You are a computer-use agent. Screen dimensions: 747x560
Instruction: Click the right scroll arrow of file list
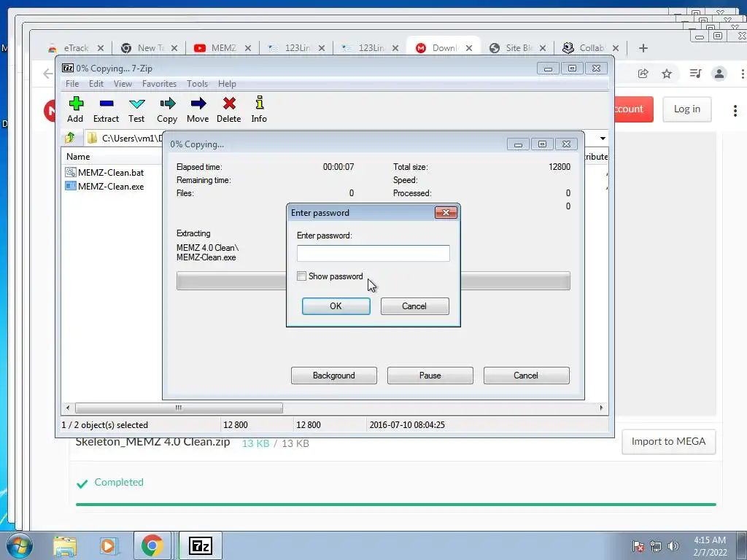coord(601,408)
